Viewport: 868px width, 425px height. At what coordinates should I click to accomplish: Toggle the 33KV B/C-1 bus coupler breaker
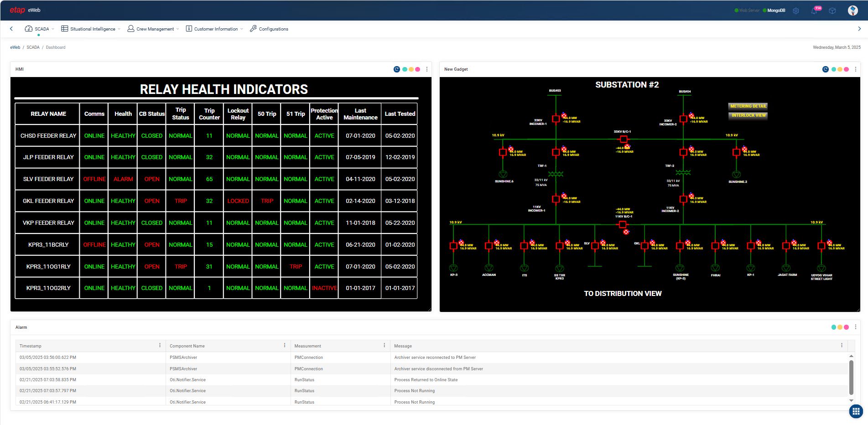(624, 139)
